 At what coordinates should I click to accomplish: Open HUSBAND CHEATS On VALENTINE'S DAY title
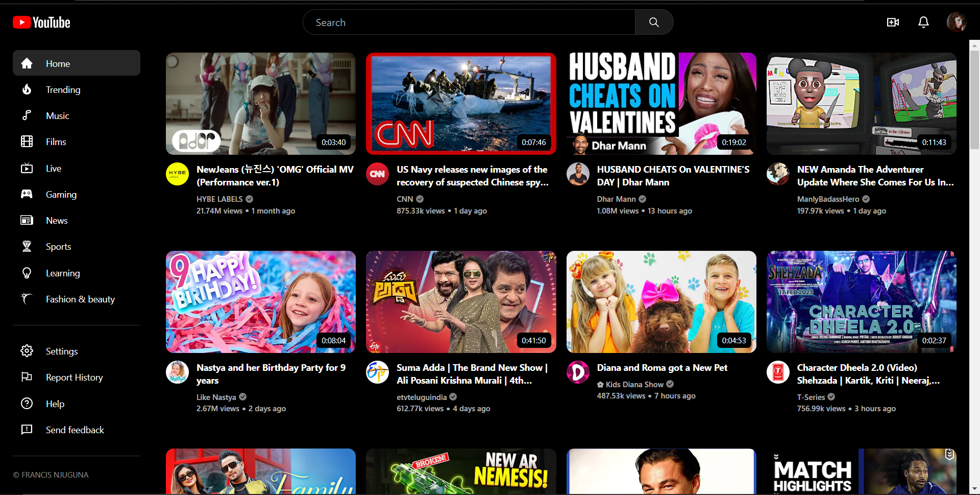click(x=673, y=176)
